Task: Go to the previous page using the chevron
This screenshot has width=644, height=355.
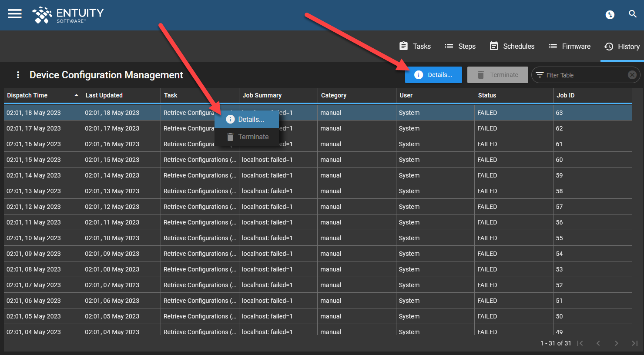Action: tap(598, 343)
